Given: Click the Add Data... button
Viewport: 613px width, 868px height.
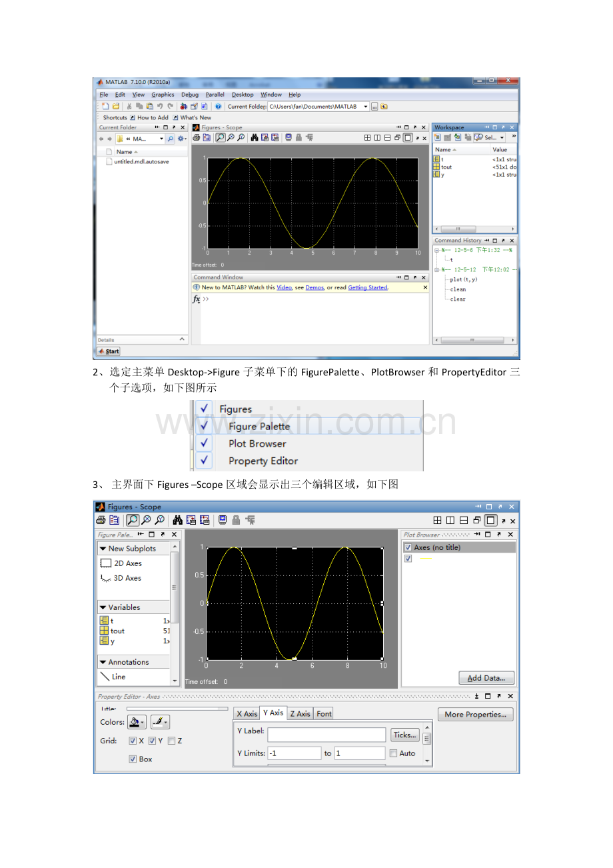Looking at the screenshot, I should pyautogui.click(x=486, y=678).
